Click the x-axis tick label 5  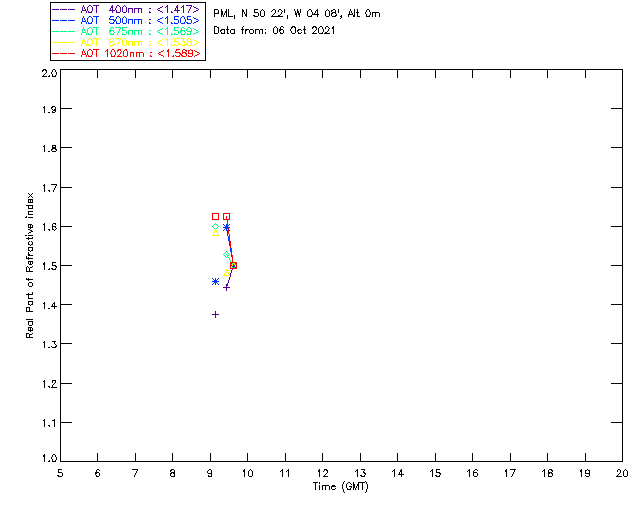60,473
